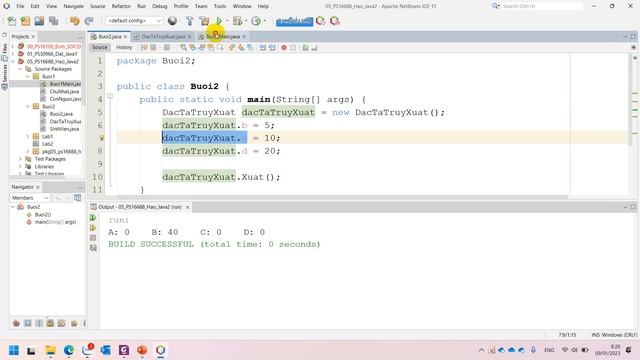Open Outlook from taskbar
This screenshot has width=640, height=360.
[x=106, y=350]
